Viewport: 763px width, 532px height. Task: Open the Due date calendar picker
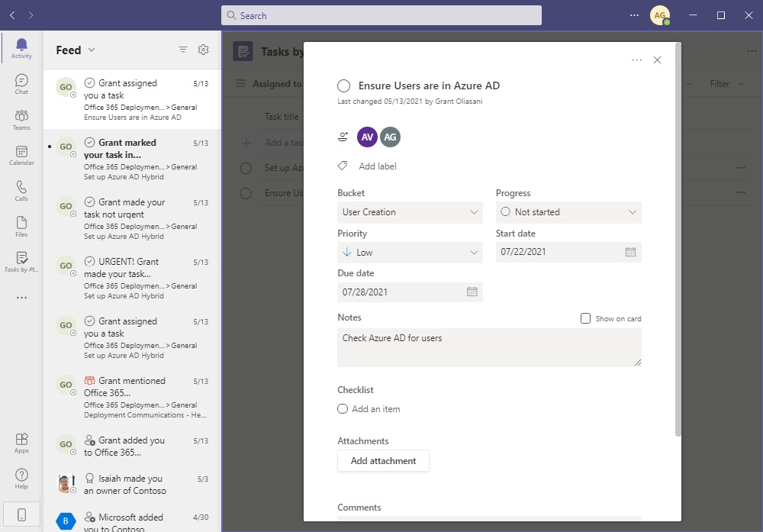click(x=472, y=292)
